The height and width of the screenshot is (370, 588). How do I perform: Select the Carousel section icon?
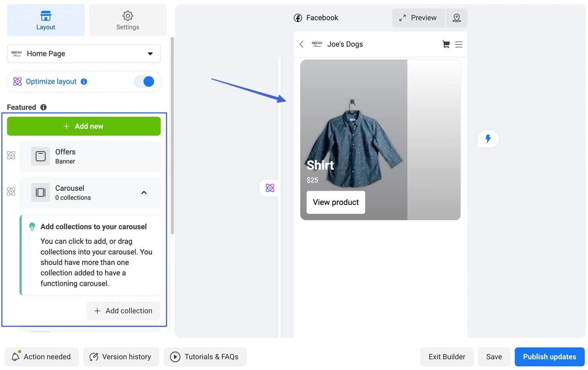40,193
